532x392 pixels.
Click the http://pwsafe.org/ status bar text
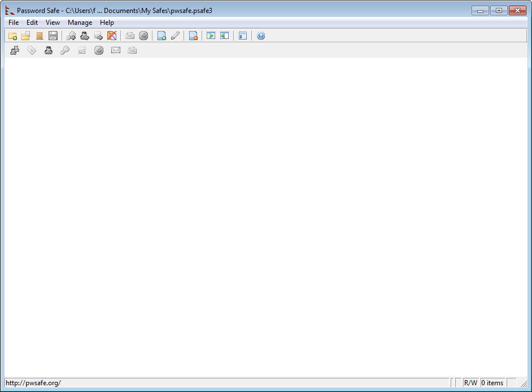point(33,383)
